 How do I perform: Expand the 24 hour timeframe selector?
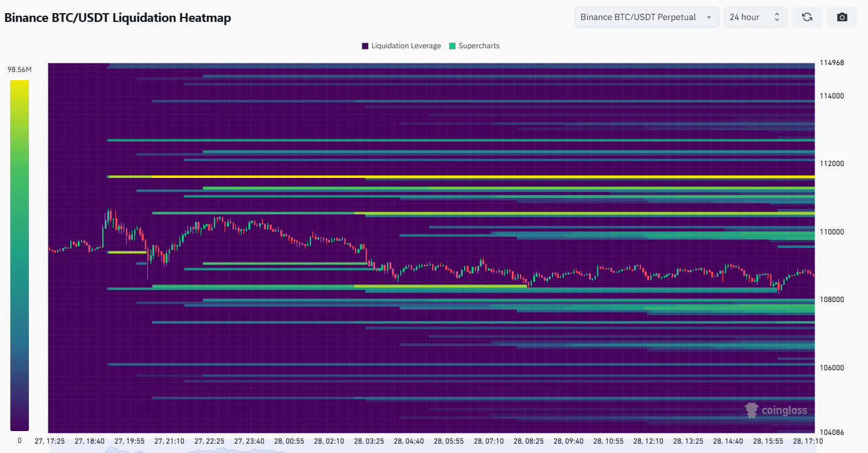click(x=755, y=17)
